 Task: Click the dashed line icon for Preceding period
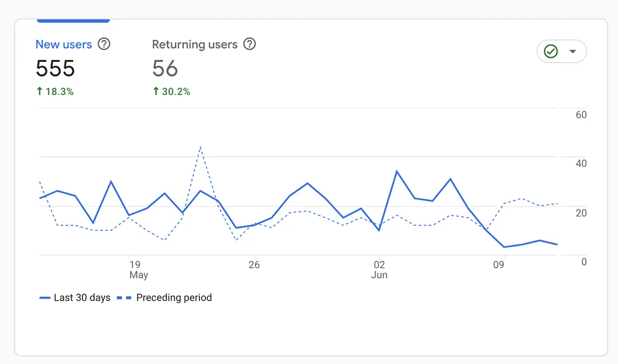click(x=125, y=297)
